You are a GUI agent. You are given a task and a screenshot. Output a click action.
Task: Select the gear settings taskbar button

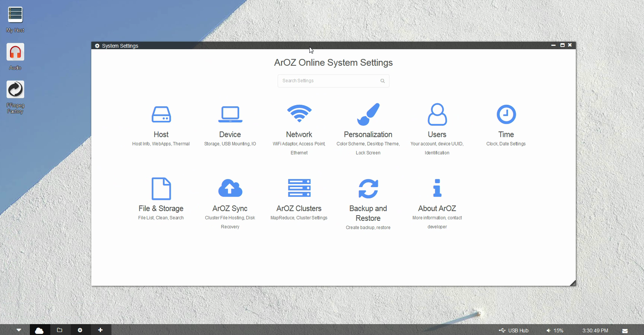coord(80,330)
